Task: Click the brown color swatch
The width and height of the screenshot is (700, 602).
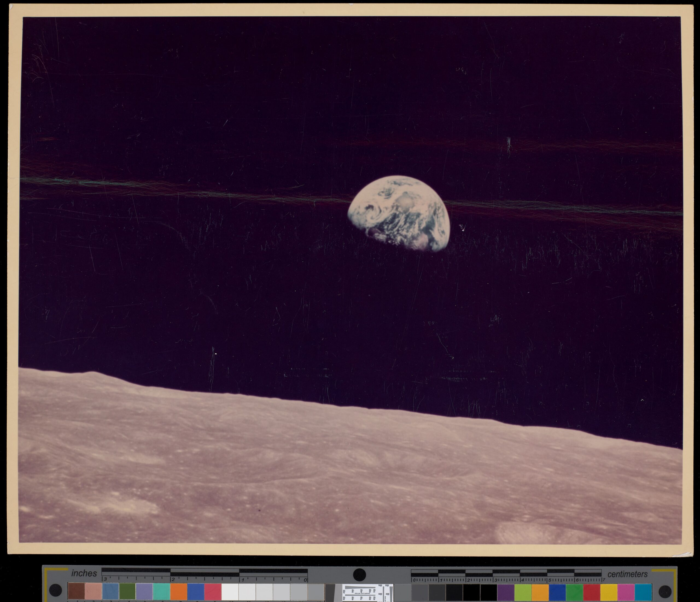Action: coord(76,591)
